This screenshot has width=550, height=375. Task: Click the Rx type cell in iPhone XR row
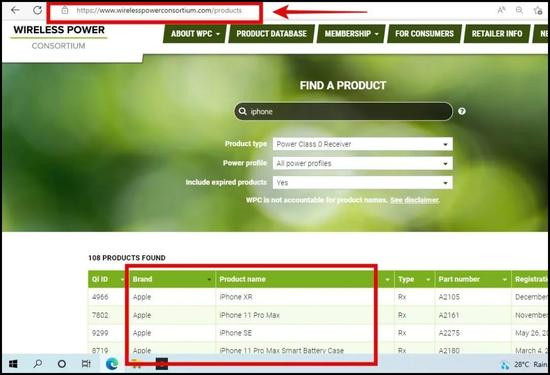[x=402, y=297]
